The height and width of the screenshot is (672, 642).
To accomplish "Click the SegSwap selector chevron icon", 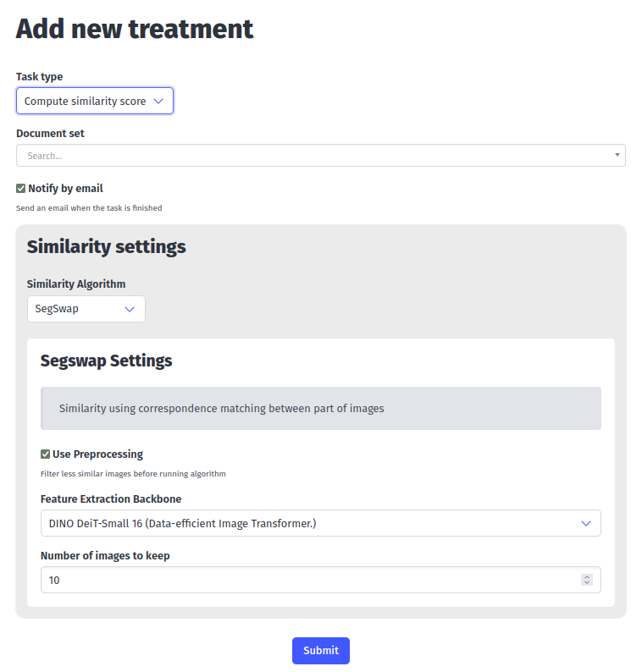I will click(130, 310).
